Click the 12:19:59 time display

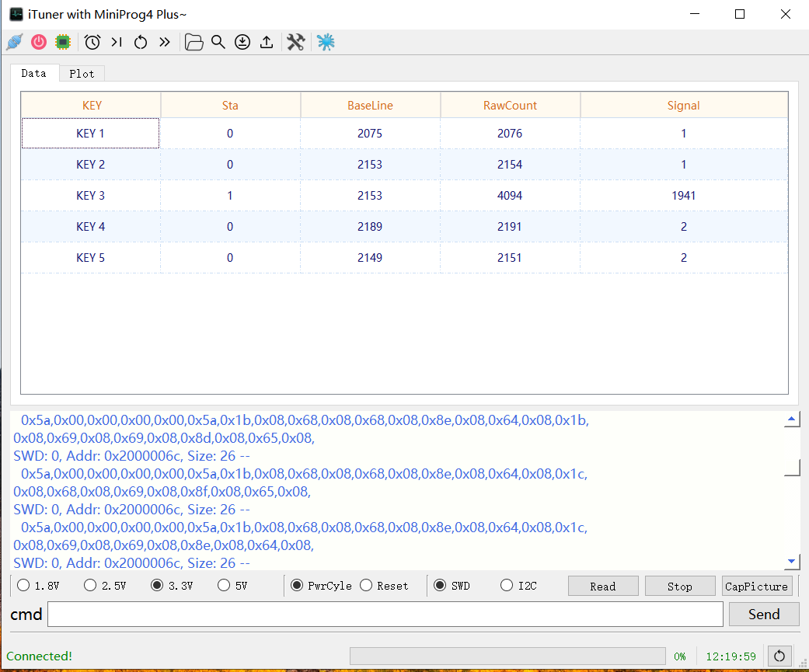(x=731, y=656)
